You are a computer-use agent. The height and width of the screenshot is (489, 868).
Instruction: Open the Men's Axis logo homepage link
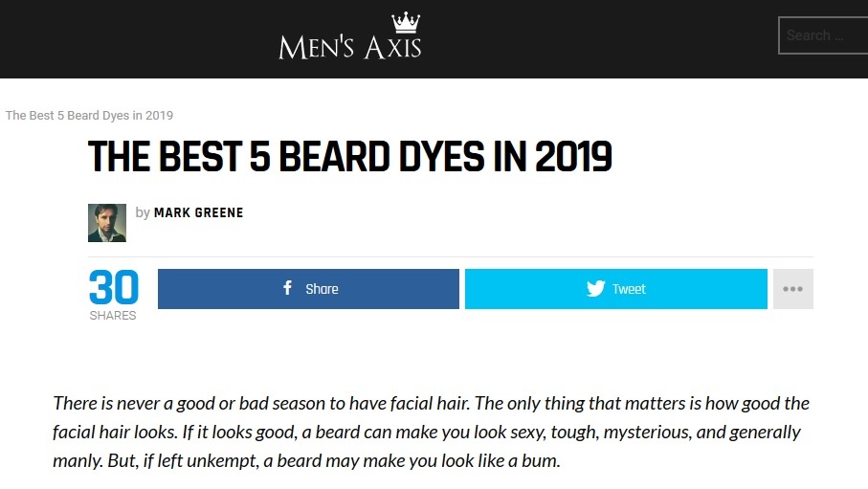(350, 36)
